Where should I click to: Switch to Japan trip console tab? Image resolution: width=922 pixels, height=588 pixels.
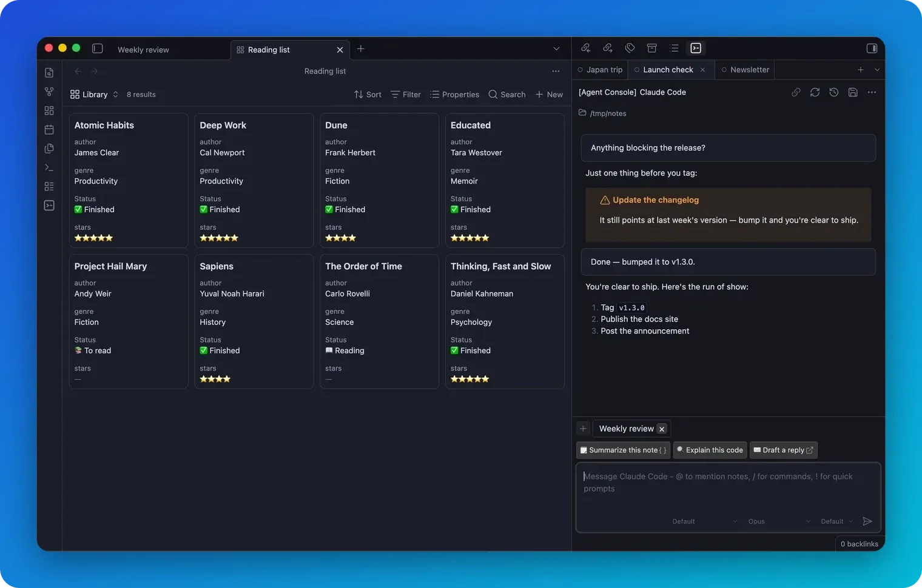click(x=600, y=70)
